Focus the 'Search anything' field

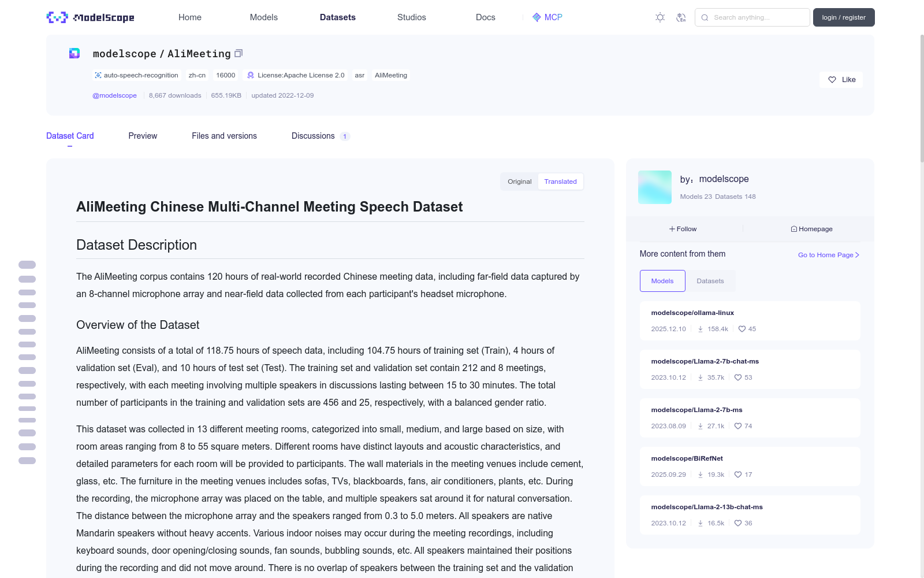click(752, 17)
